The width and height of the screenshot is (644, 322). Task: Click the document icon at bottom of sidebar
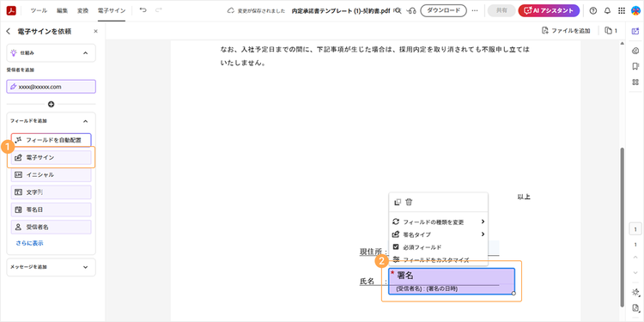(x=635, y=307)
